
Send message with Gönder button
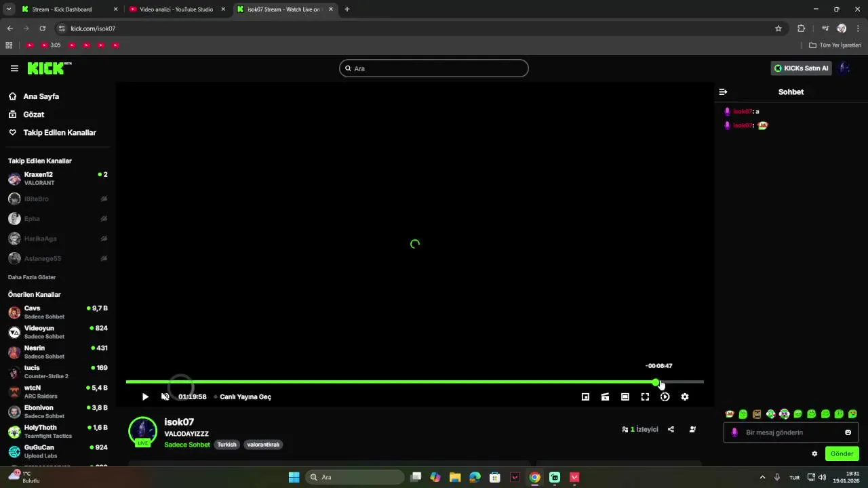click(842, 454)
